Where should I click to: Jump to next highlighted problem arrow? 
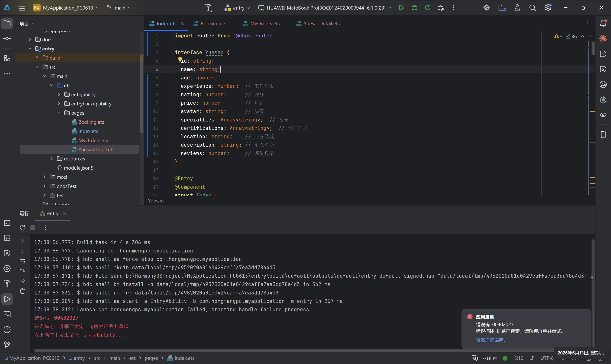pyautogui.click(x=590, y=36)
